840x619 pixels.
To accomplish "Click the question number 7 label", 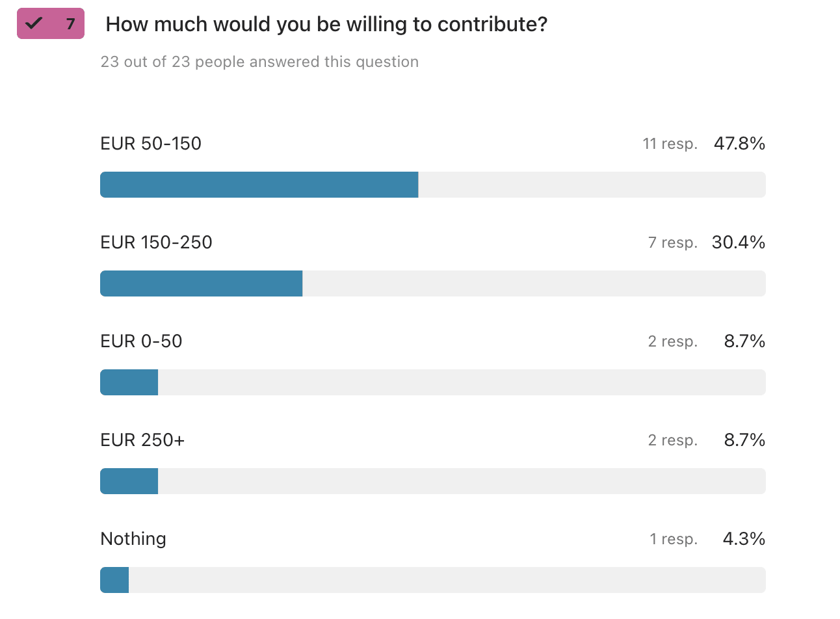I will pos(70,24).
